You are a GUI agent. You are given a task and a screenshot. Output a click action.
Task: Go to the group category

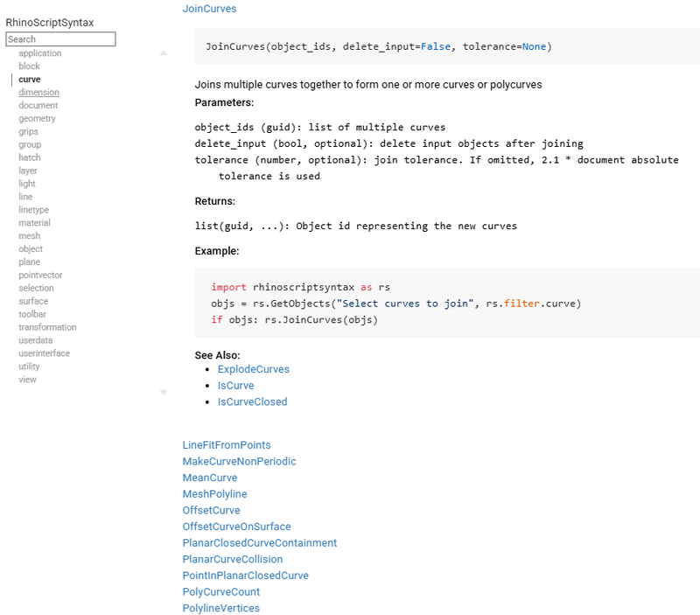[30, 144]
